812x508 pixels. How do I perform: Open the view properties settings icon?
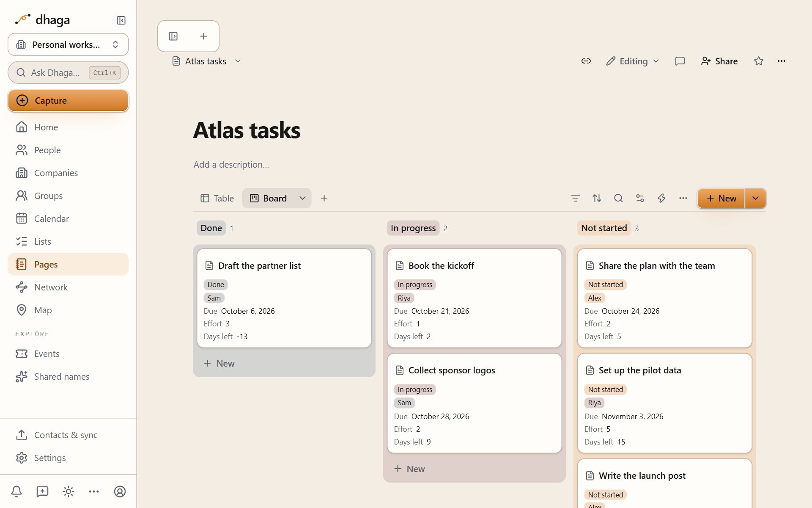coord(640,198)
